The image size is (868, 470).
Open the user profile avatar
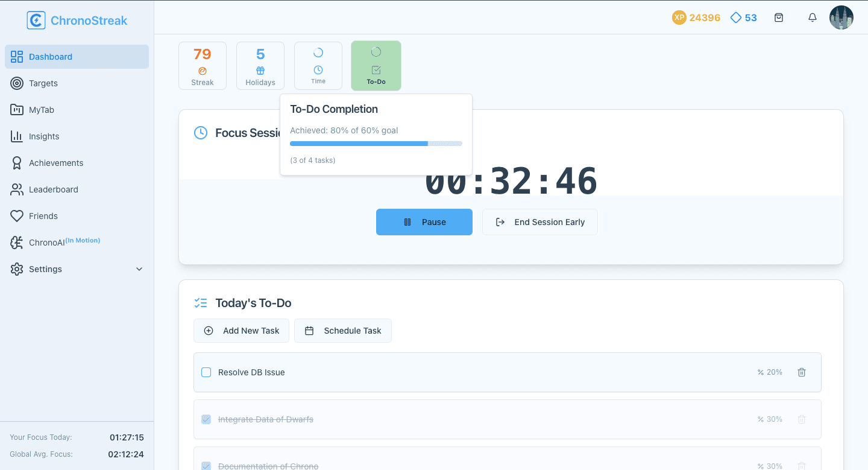point(841,17)
